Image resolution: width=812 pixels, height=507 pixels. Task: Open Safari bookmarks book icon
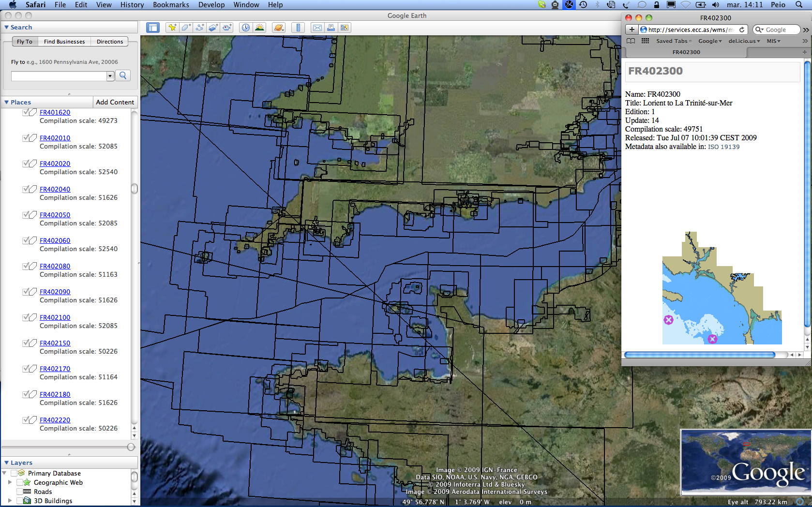(631, 41)
